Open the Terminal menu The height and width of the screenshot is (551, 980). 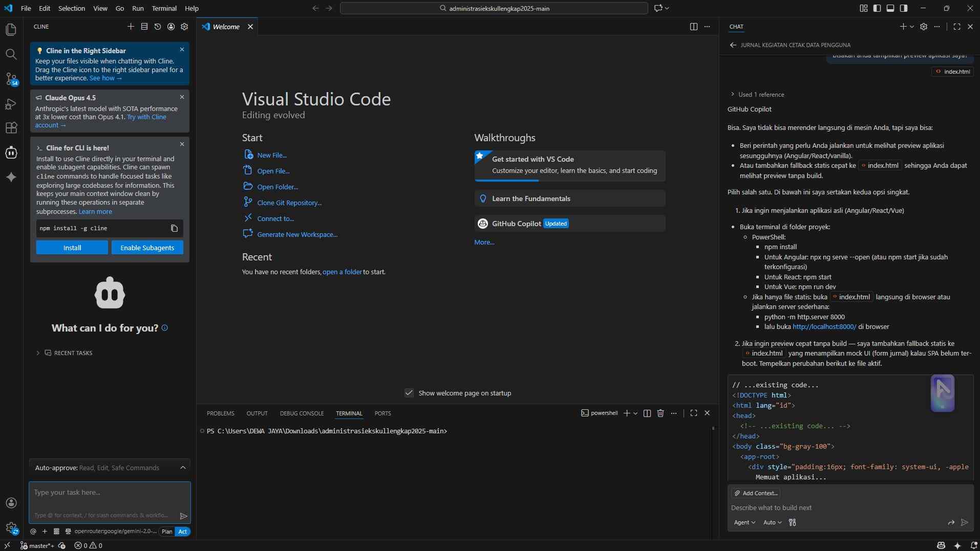[x=164, y=8]
